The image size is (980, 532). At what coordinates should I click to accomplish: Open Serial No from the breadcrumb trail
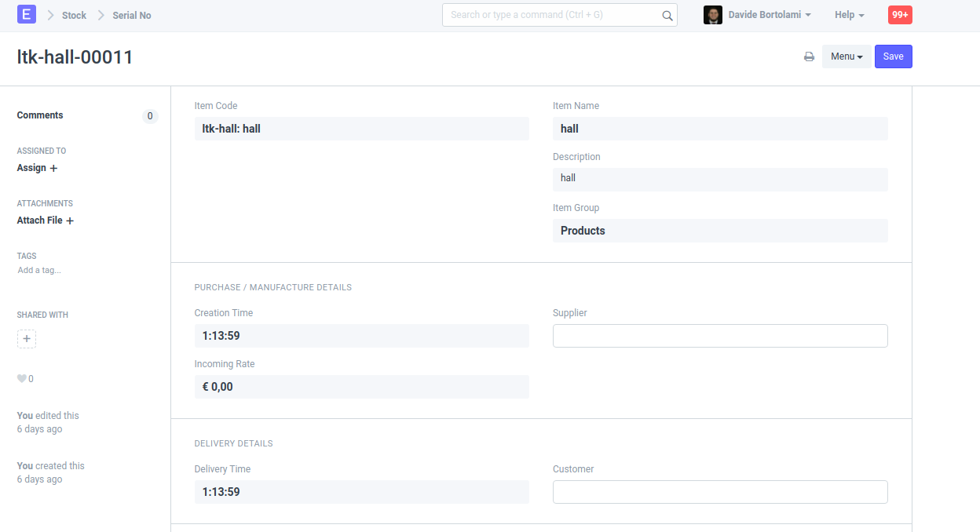130,14
